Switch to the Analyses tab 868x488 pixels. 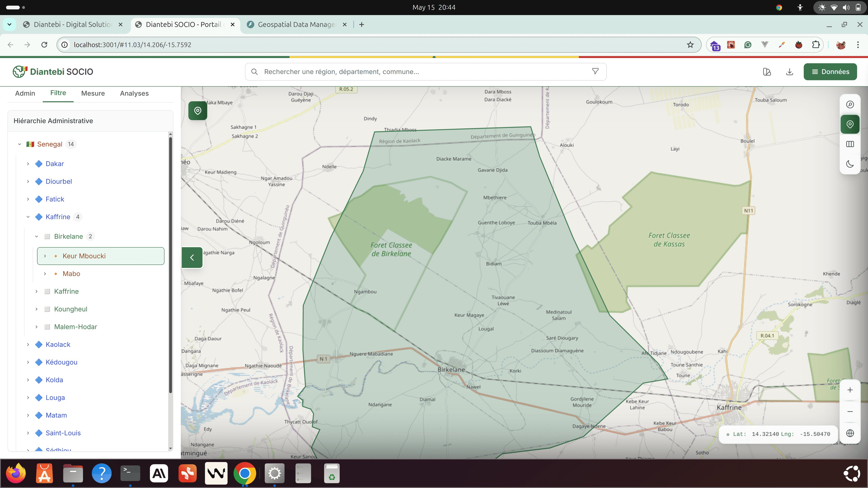[134, 93]
